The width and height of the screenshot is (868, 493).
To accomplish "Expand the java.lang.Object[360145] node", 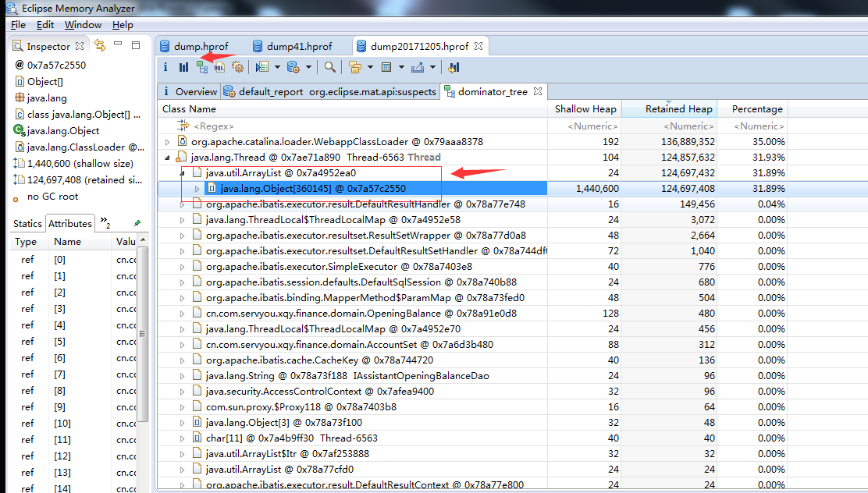I will (x=197, y=190).
